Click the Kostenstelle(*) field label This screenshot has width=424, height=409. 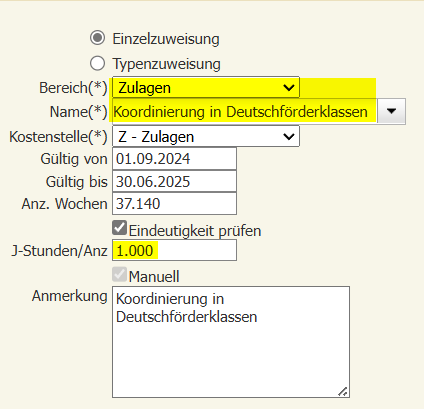tap(58, 137)
